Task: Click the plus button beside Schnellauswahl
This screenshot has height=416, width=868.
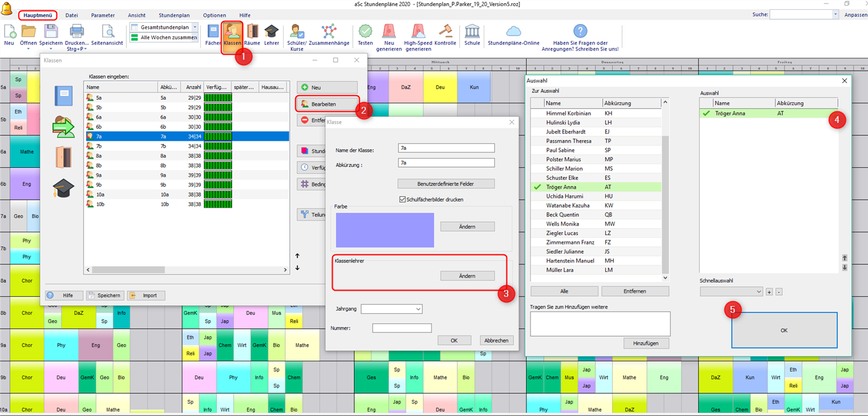Action: coord(769,292)
